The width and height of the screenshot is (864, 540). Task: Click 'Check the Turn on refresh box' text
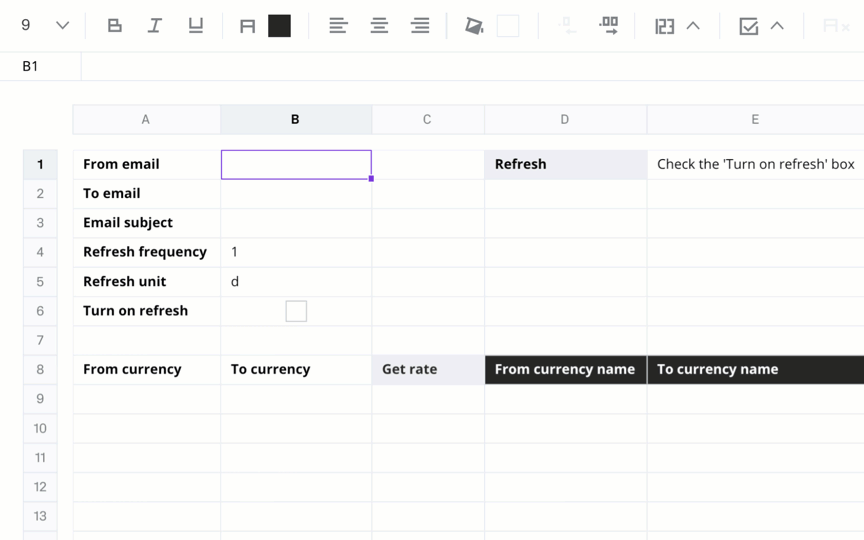coord(755,164)
